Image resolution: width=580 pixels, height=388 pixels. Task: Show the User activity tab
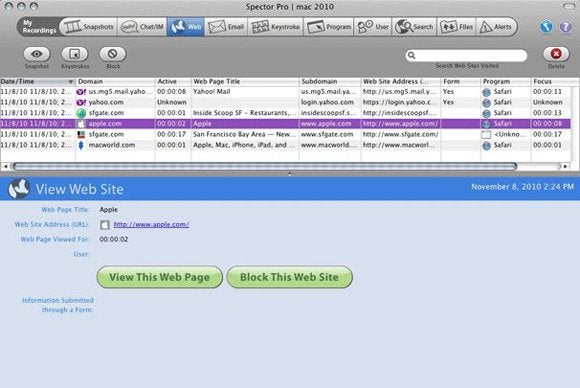[373, 27]
